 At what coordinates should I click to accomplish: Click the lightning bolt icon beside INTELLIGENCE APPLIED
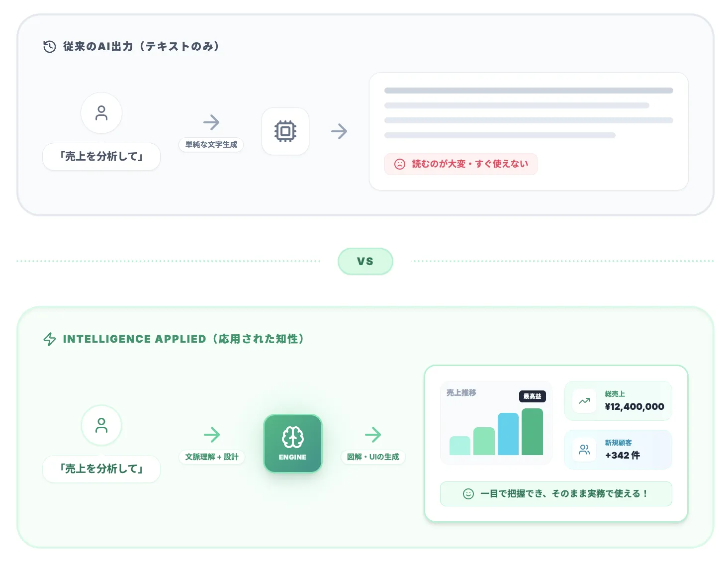pos(49,339)
